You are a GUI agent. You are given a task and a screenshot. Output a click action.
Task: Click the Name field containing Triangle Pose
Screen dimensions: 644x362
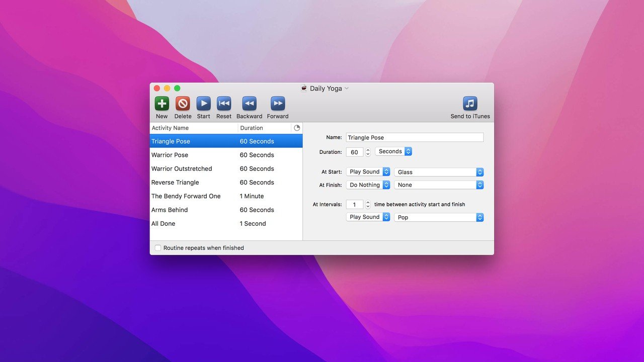(415, 138)
